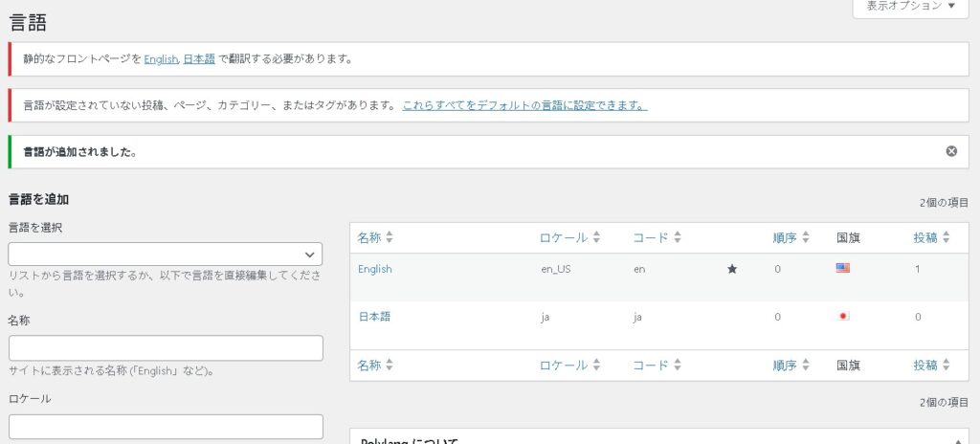This screenshot has height=444, width=980.
Task: Open the English language entry
Action: (375, 270)
